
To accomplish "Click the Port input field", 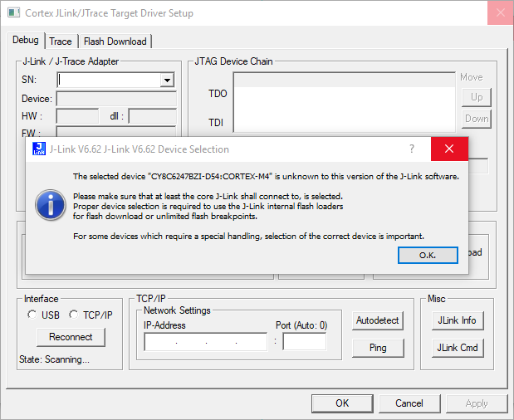I will 305,342.
